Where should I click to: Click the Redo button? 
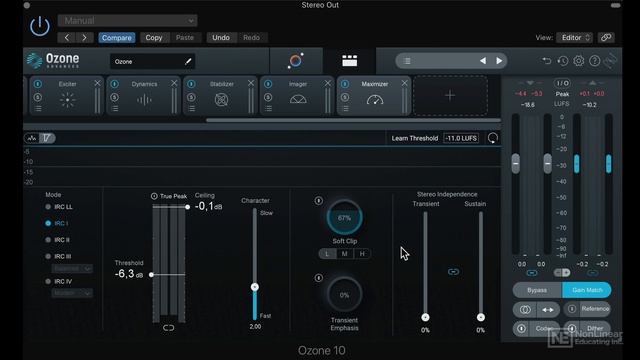click(251, 38)
